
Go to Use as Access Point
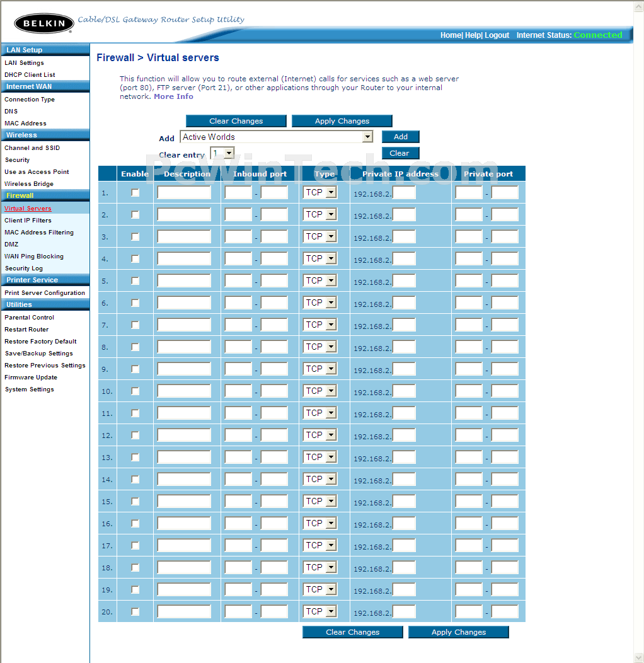37,172
